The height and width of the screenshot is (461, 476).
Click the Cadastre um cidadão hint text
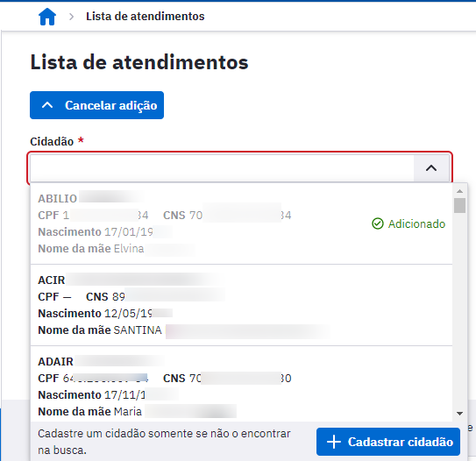click(164, 442)
